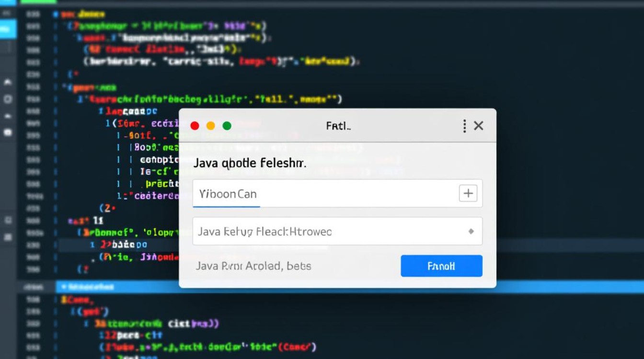Screen dimensions: 644x359
Task: Click the second-to-last icon at sidebar bottom
Action: [8, 220]
